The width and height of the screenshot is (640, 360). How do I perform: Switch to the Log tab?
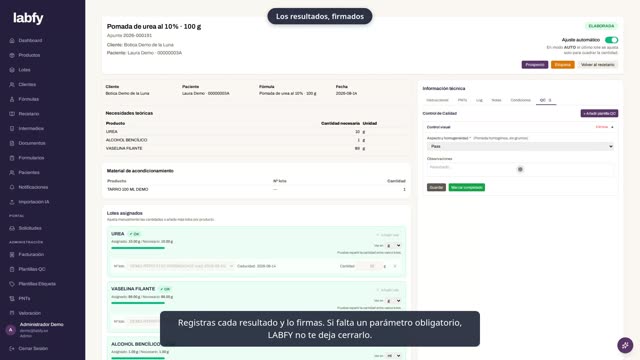[x=479, y=100]
